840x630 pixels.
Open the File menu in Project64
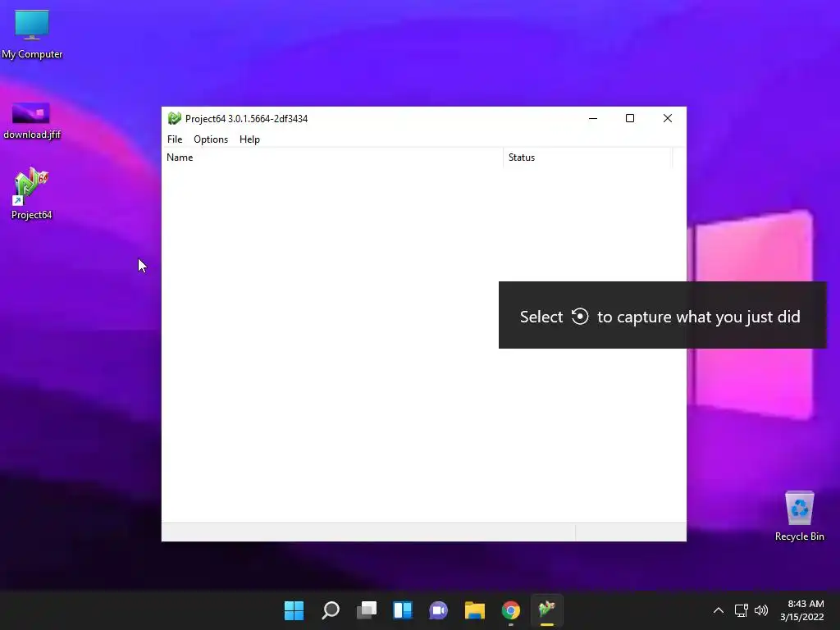[175, 139]
